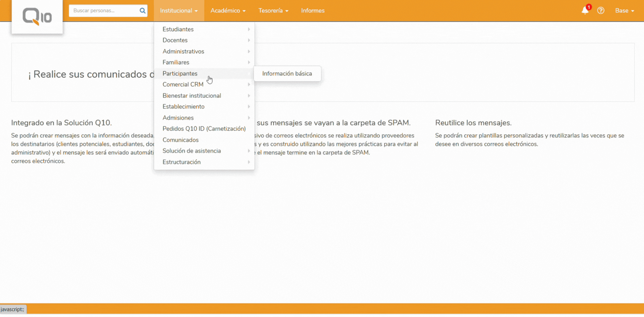This screenshot has width=644, height=317.
Task: Go to the Informes section
Action: tap(312, 11)
